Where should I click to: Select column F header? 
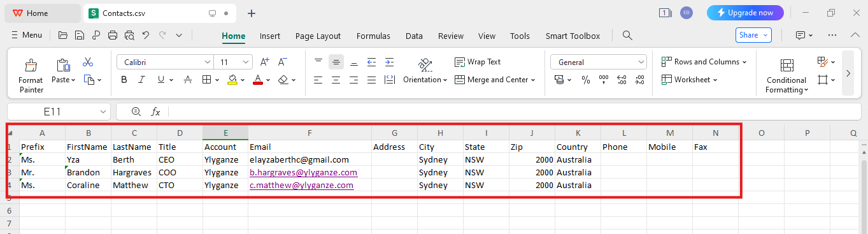(309, 133)
